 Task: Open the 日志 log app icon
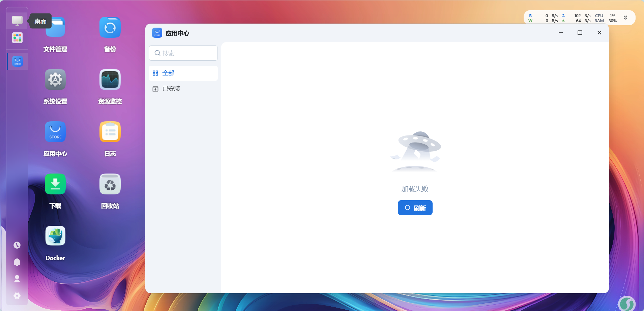click(x=110, y=132)
